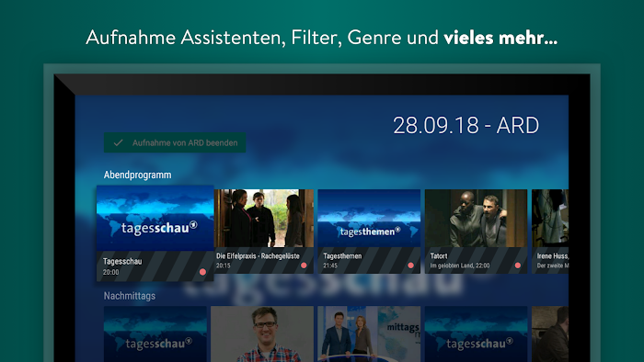Select the Aufnahme von ARD beenden button
The width and height of the screenshot is (644, 362).
175,142
